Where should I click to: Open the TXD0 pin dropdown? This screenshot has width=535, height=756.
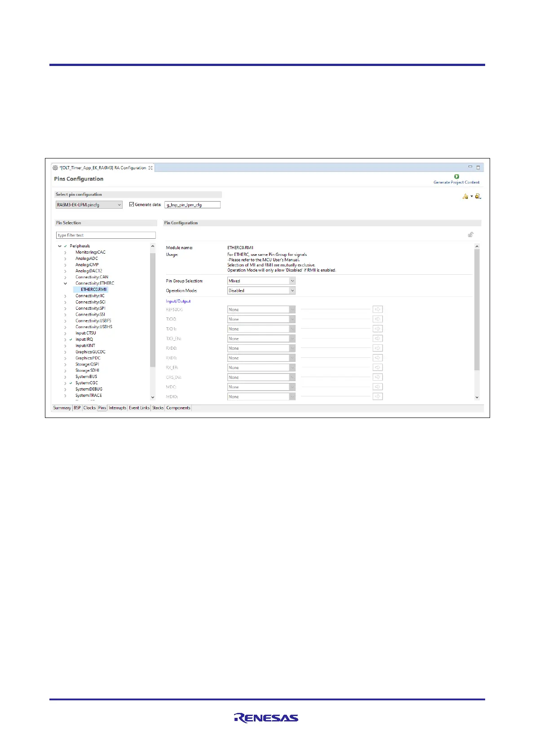261,319
